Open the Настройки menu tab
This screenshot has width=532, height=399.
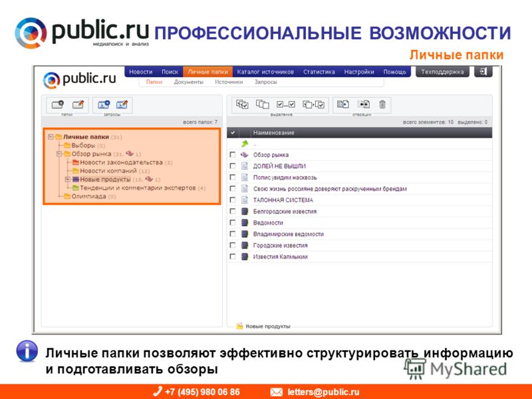coord(359,72)
